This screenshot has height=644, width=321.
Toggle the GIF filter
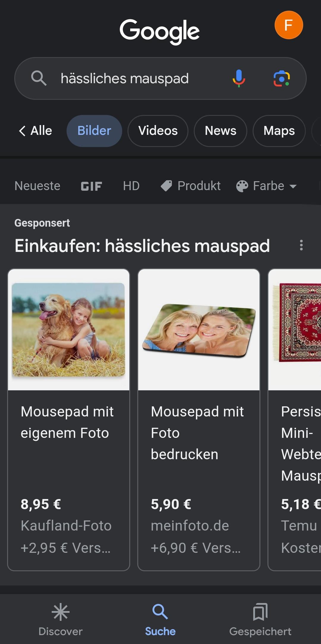pos(91,186)
